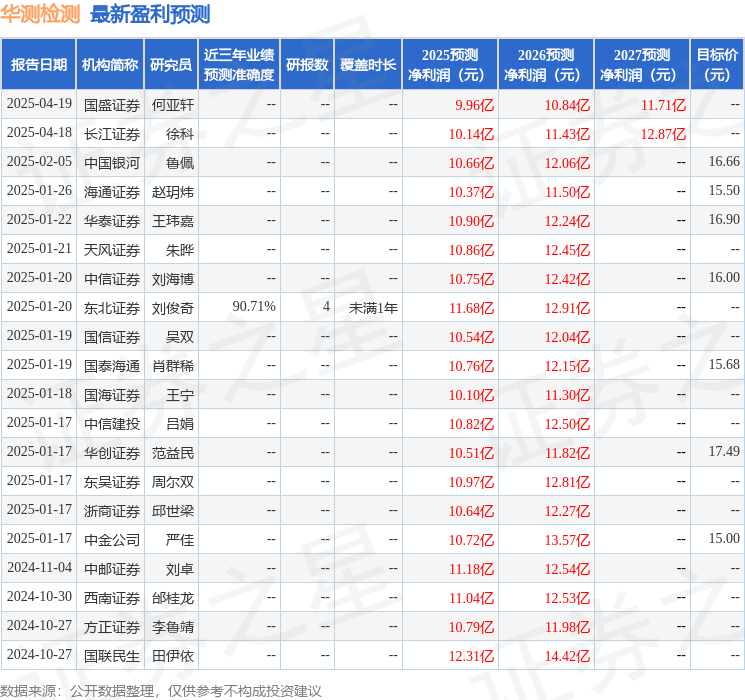Select the 海通证券 institution cell
Viewport: 745px width, 700px height.
[112, 192]
